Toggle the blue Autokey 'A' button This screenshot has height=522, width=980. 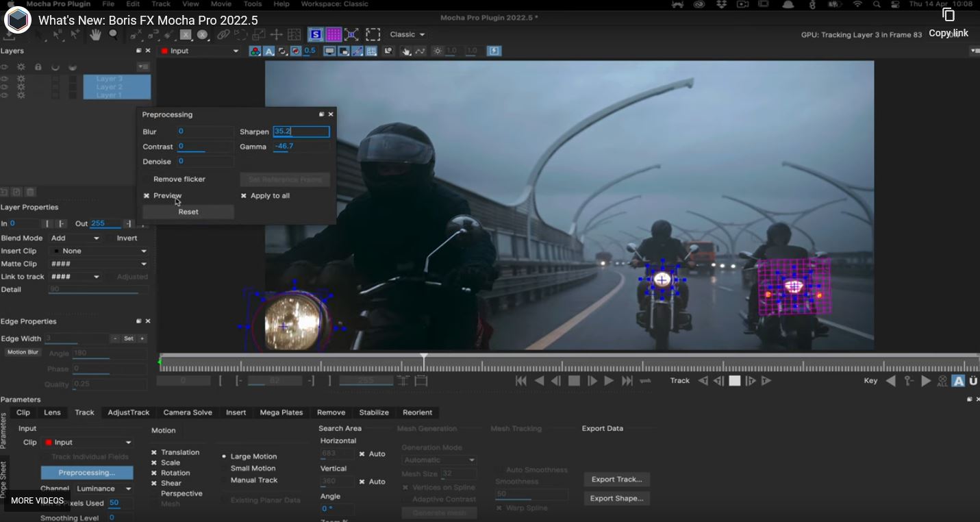point(959,381)
